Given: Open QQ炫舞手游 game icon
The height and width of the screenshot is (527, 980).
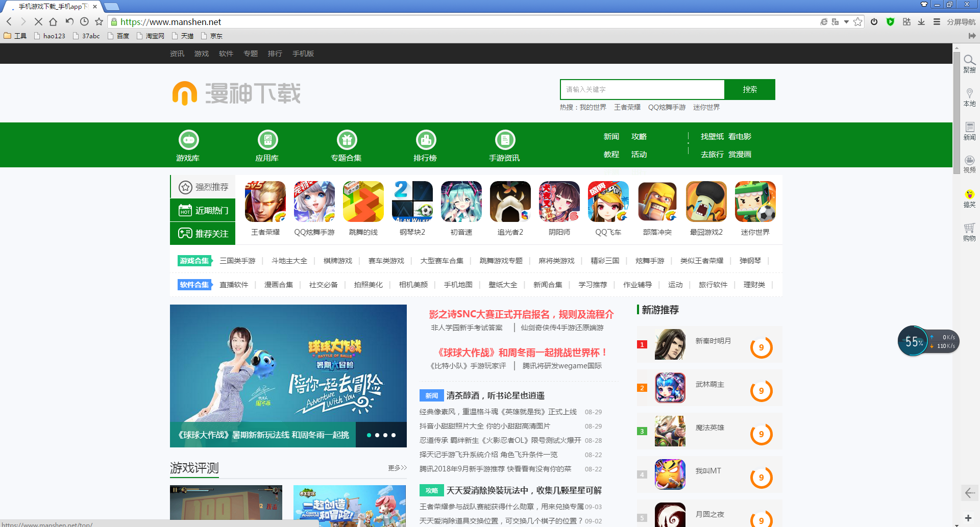Looking at the screenshot, I should pyautogui.click(x=314, y=202).
